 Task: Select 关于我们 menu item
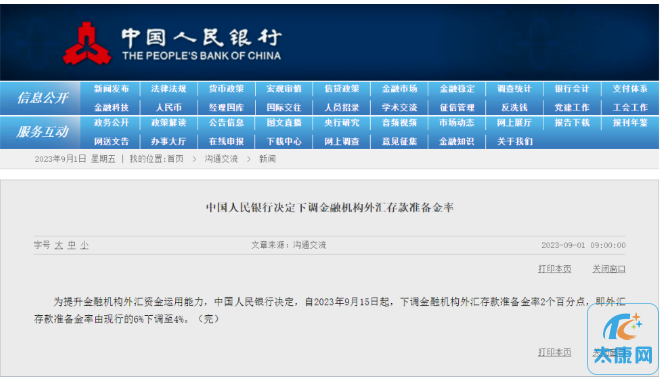514,141
